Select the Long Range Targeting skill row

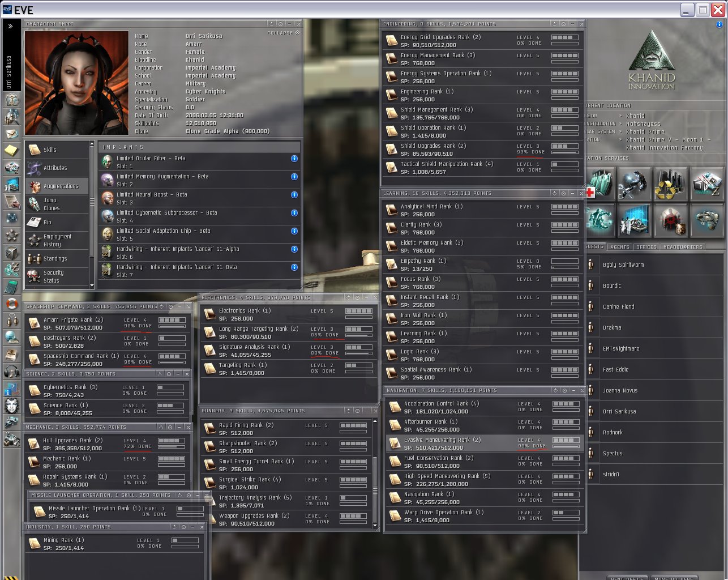[288, 332]
